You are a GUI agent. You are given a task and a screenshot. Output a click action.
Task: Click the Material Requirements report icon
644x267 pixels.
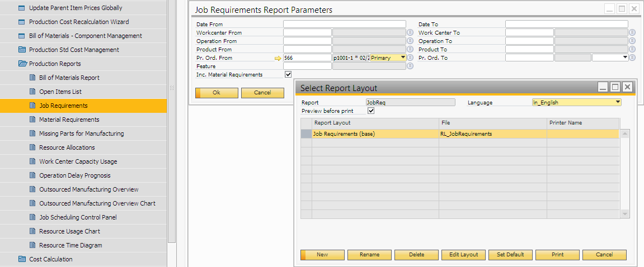click(32, 120)
